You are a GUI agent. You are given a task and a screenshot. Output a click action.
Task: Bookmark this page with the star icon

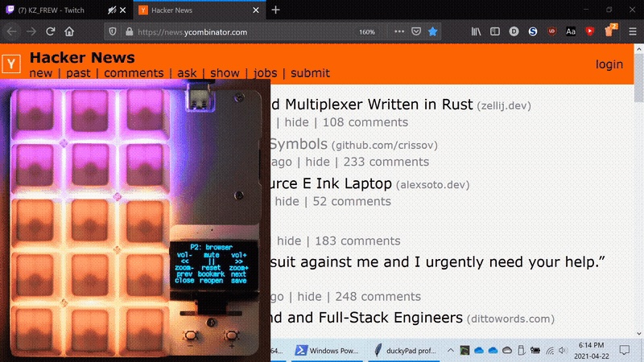click(x=432, y=31)
